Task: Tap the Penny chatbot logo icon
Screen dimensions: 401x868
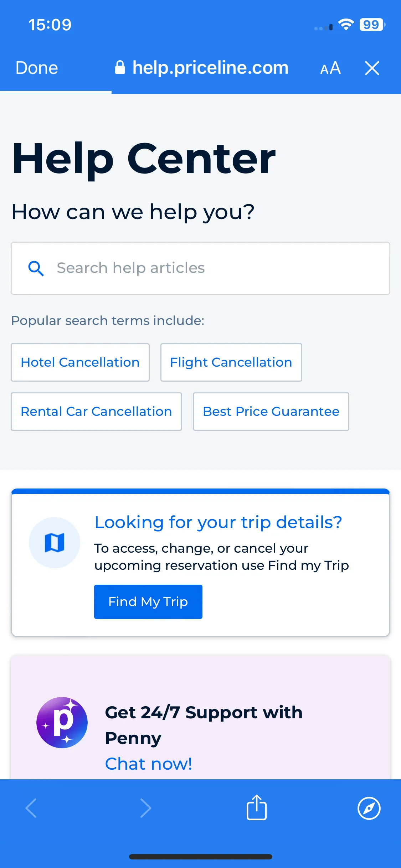Action: point(62,722)
